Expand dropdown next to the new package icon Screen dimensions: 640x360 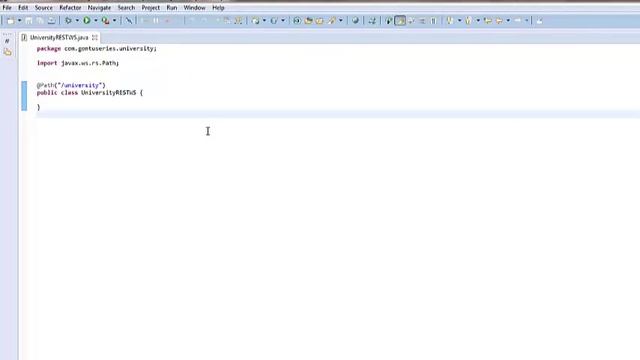click(x=264, y=20)
